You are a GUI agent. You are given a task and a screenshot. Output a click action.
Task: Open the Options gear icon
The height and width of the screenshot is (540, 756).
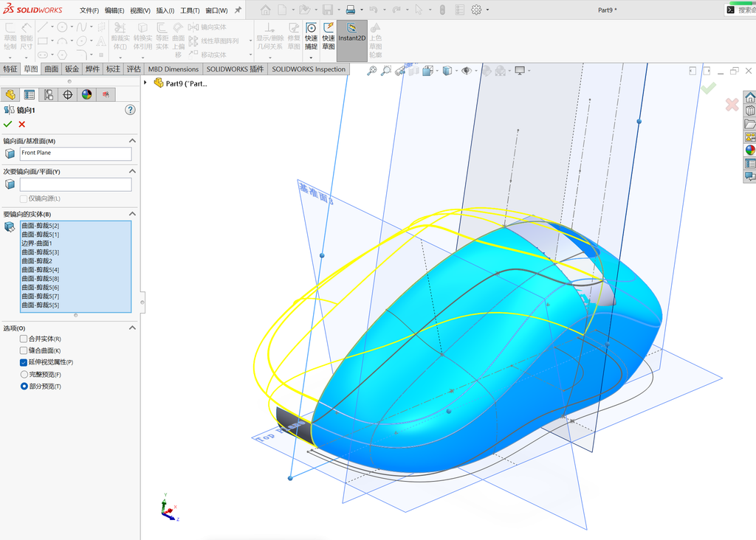(x=476, y=10)
